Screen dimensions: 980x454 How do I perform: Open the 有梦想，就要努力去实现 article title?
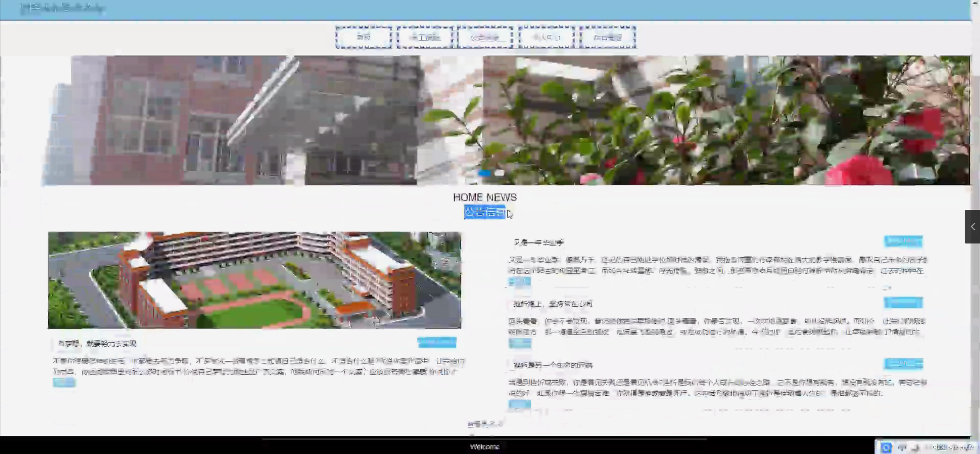(x=97, y=344)
